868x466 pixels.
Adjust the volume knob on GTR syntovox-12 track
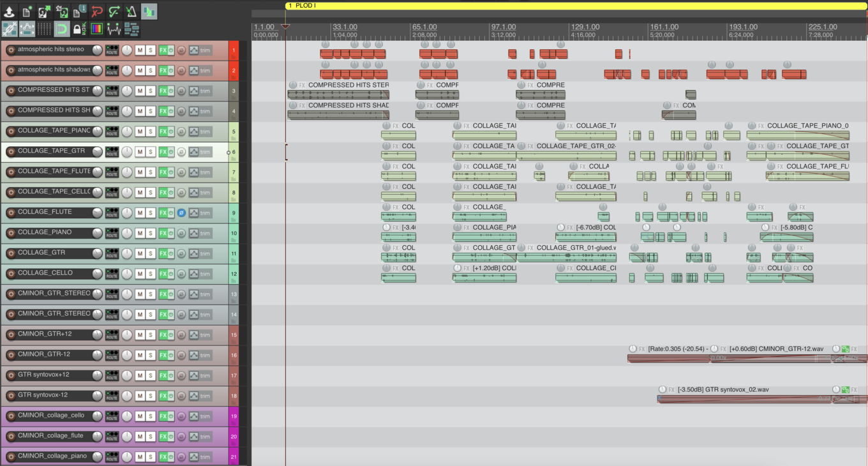click(x=97, y=396)
